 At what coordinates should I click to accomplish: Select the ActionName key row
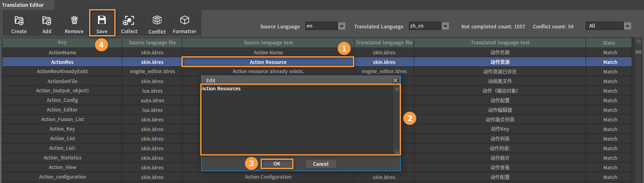point(62,52)
